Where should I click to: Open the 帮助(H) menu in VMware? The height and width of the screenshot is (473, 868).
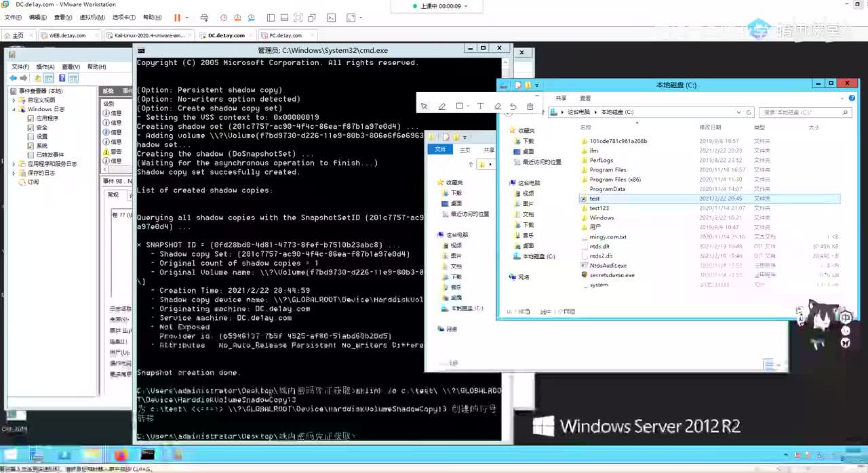(x=152, y=18)
